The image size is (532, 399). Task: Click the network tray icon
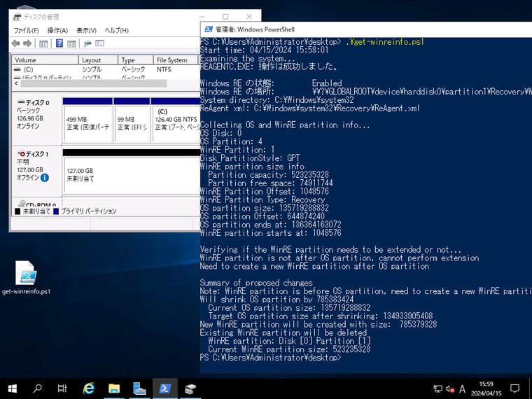coord(437,388)
